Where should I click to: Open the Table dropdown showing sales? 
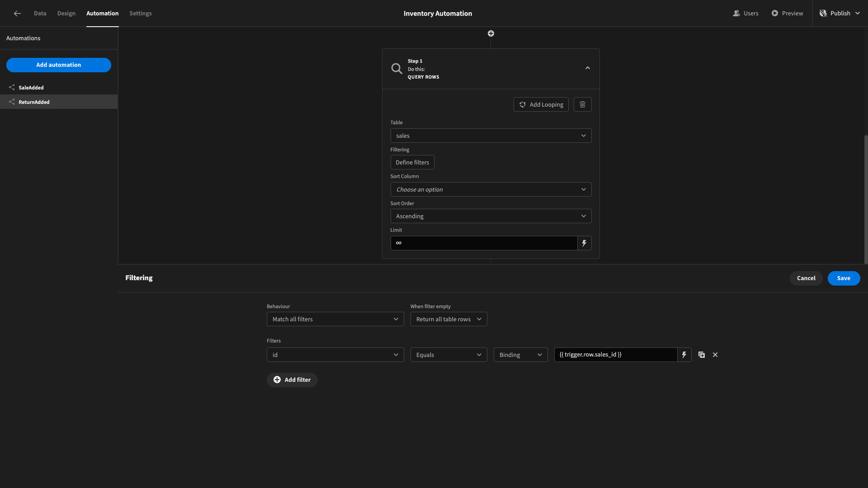click(491, 136)
